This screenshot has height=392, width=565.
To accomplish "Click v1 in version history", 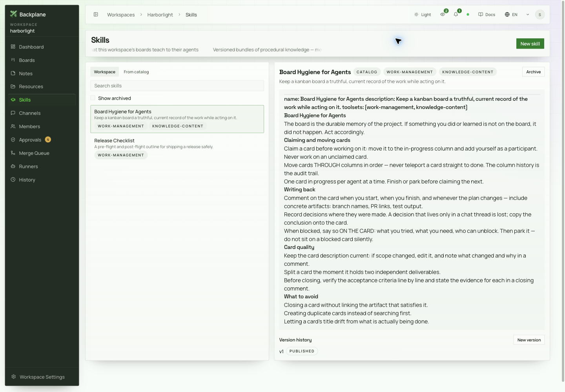I will tap(281, 351).
